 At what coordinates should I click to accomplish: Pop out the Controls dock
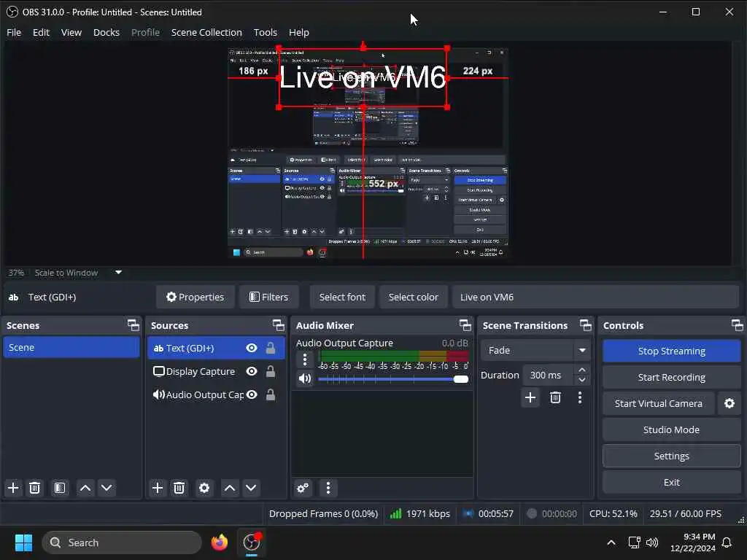click(737, 325)
